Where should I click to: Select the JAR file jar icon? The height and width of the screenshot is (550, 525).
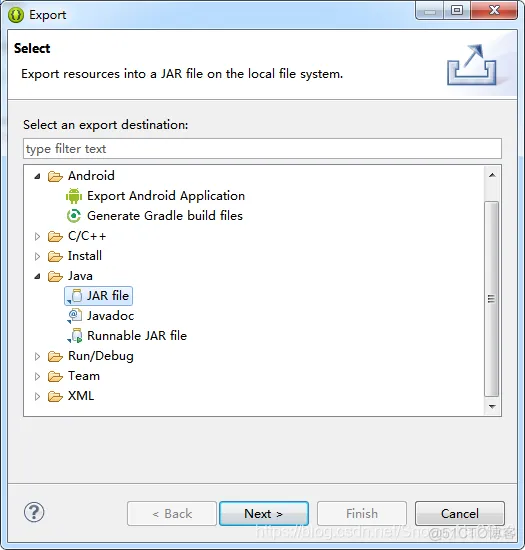(75, 296)
